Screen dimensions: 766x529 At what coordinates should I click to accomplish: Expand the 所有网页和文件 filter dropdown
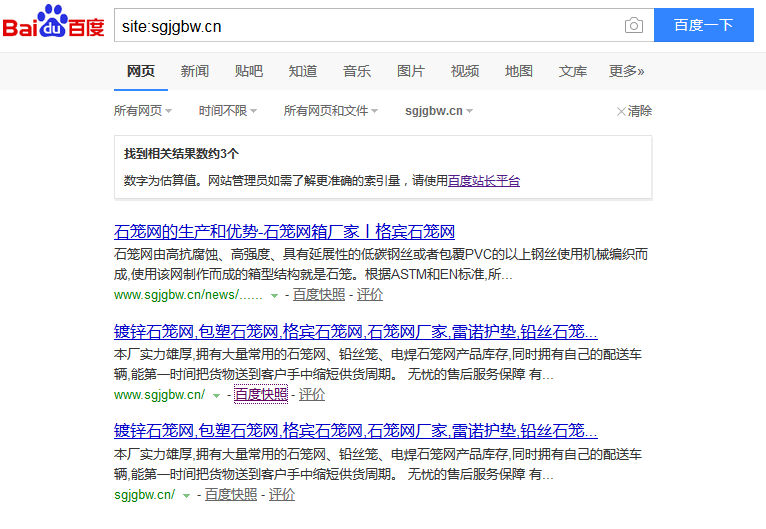coord(331,111)
